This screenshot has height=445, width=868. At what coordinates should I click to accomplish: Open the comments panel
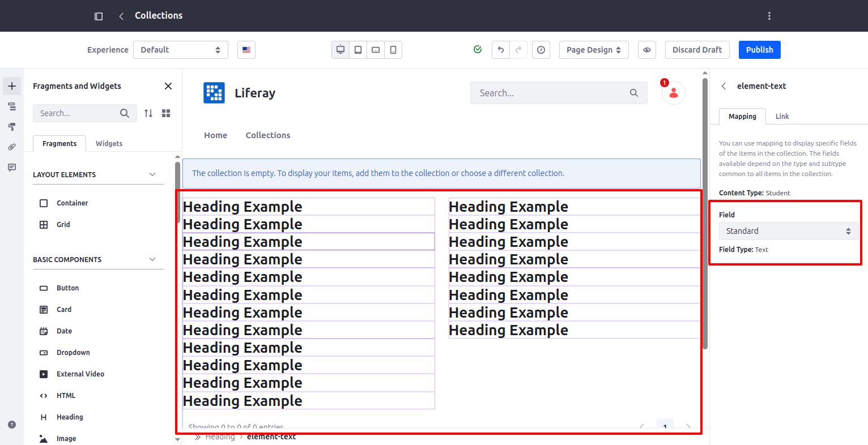tap(12, 168)
